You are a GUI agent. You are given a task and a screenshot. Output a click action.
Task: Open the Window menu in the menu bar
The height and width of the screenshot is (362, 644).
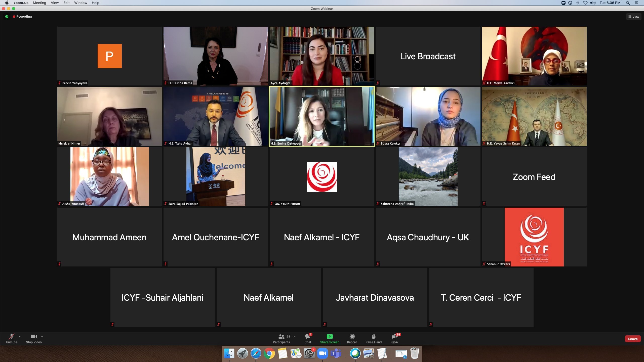pyautogui.click(x=80, y=3)
